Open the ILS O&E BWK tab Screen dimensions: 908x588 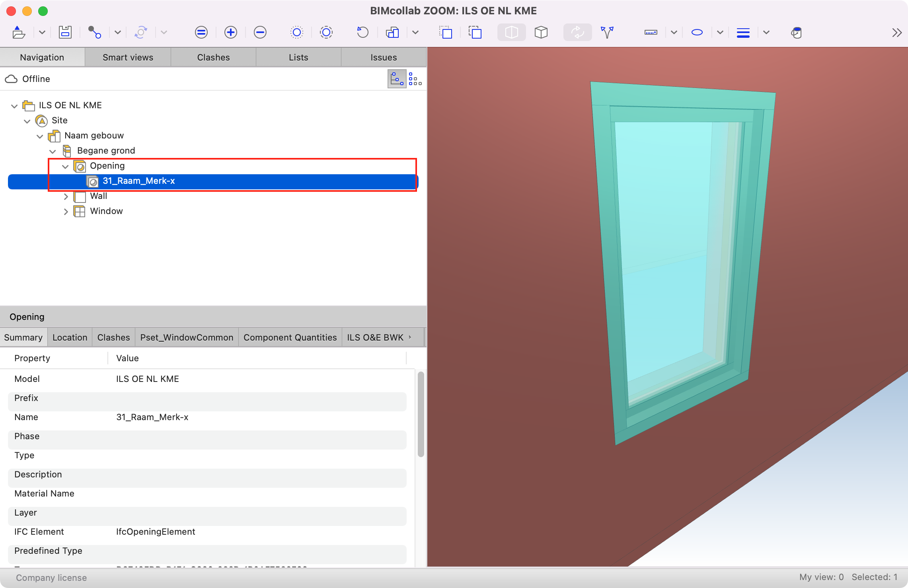[x=375, y=337]
